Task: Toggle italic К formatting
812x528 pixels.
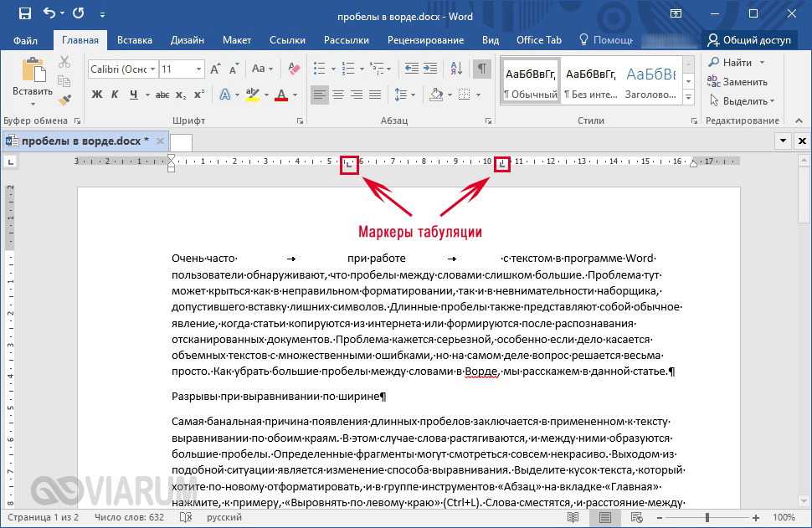Action: tap(115, 95)
